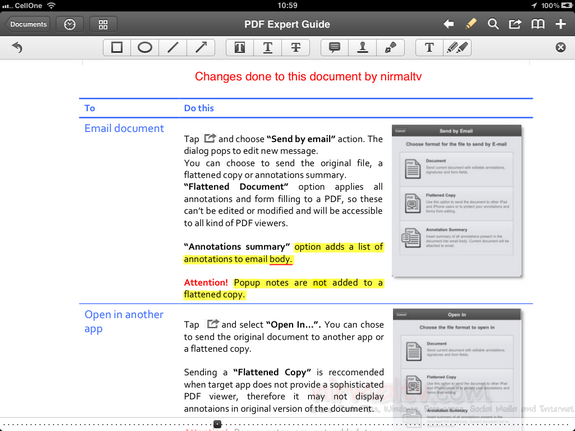Select the line drawing tool
Image resolution: width=575 pixels, height=431 pixels.
(x=173, y=48)
